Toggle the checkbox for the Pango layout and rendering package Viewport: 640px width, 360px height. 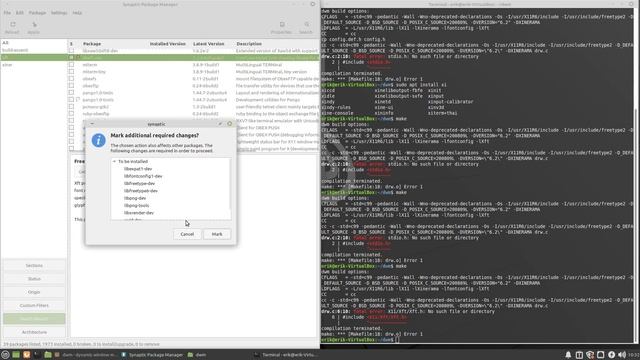(x=71, y=93)
